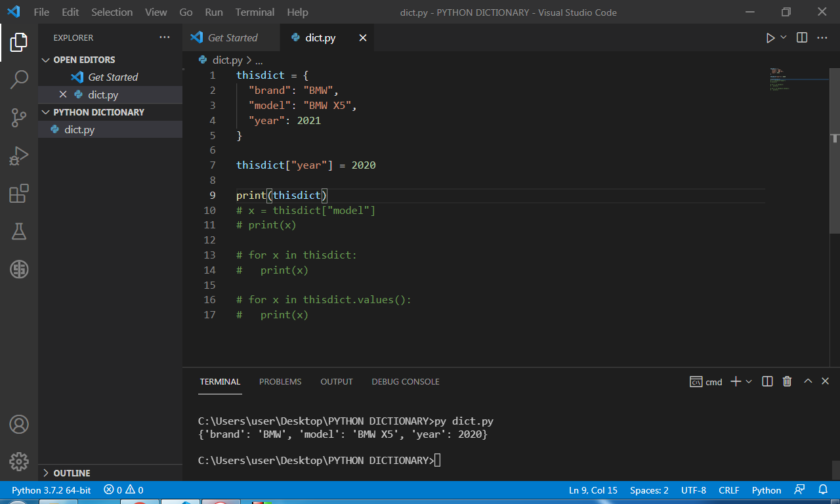Open the Explorer view in activity bar
Image resolution: width=840 pixels, height=504 pixels.
(19, 43)
